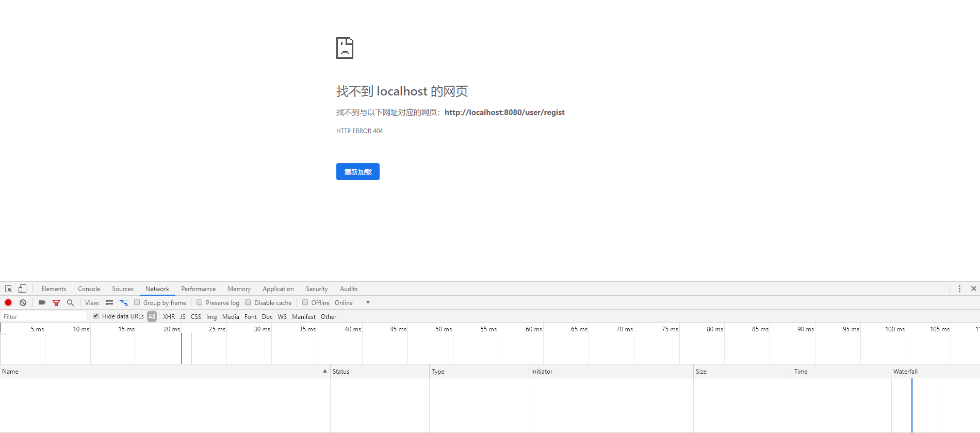Check Disable cache option
The image size is (980, 433).
(x=248, y=302)
